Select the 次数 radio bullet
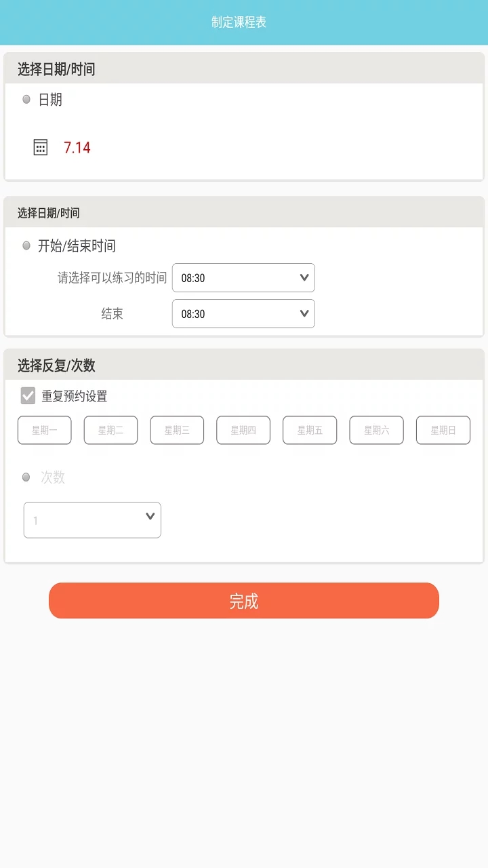 [26, 477]
